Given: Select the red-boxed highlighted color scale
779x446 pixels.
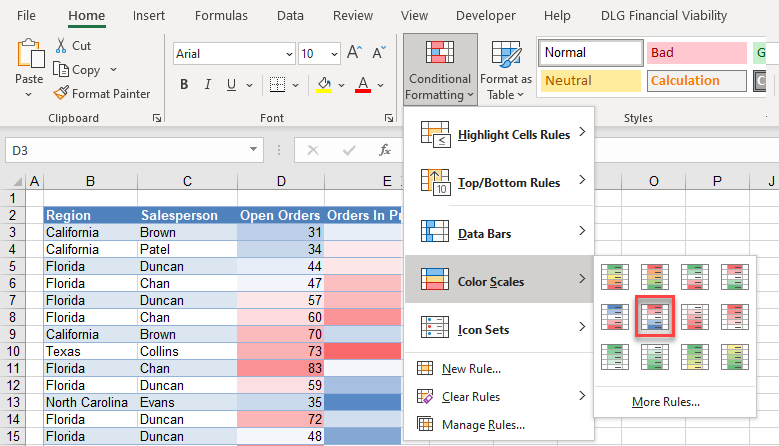Looking at the screenshot, I should (653, 317).
